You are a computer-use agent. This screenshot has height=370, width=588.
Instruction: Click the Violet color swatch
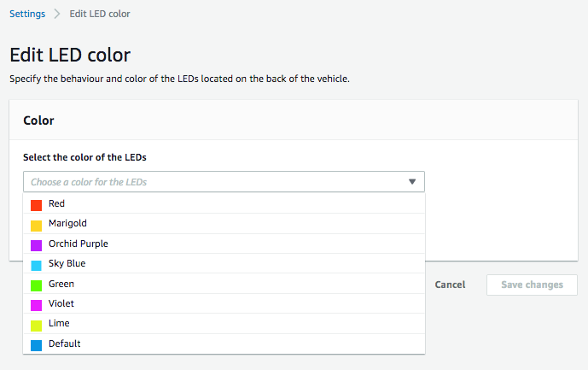click(36, 305)
